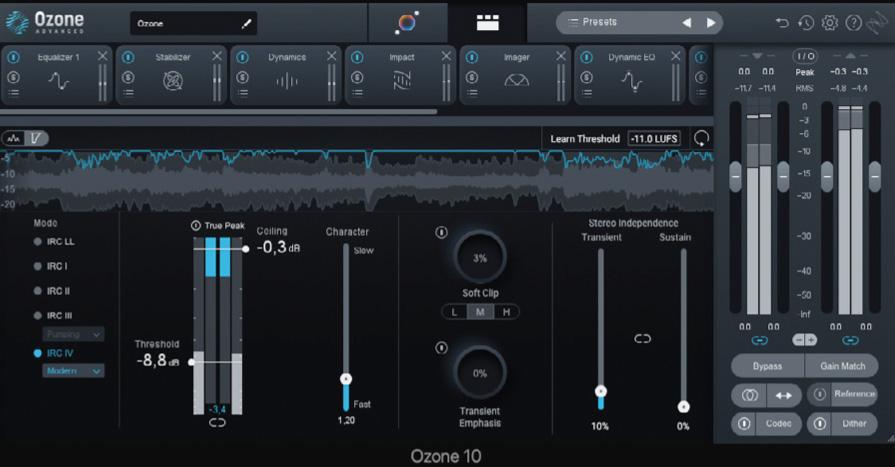Toggle output gain link icon
895x467 pixels.
pos(850,340)
